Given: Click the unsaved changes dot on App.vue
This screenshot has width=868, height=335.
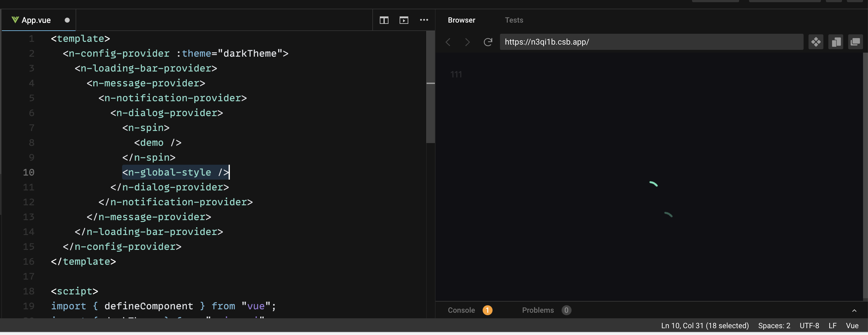Looking at the screenshot, I should coord(67,20).
